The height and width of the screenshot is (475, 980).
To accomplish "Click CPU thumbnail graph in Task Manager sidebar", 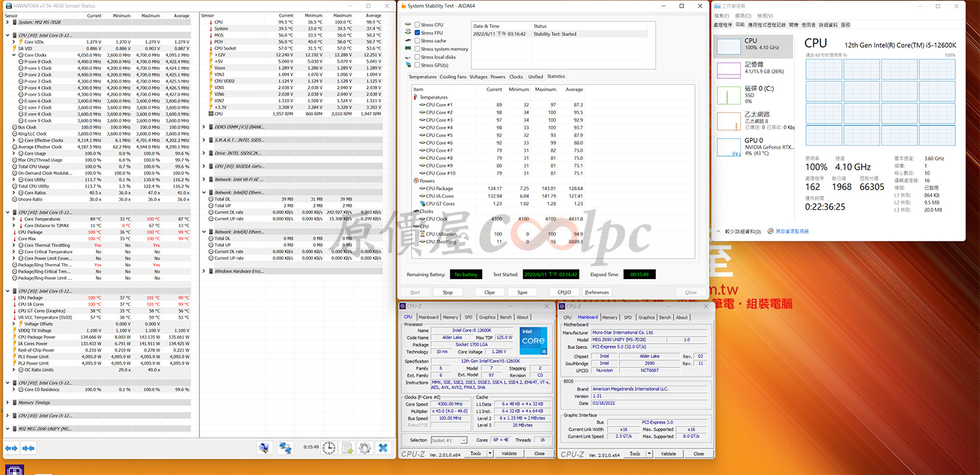I will tap(729, 45).
